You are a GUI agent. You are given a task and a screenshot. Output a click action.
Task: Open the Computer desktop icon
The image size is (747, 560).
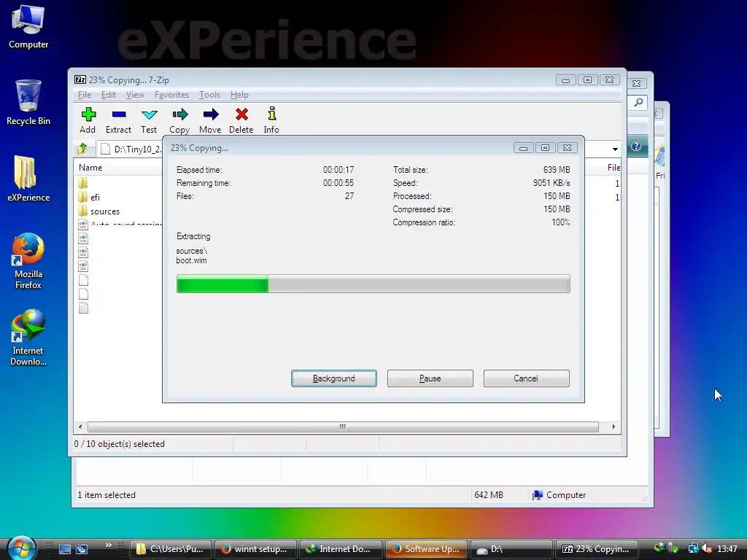click(x=28, y=27)
